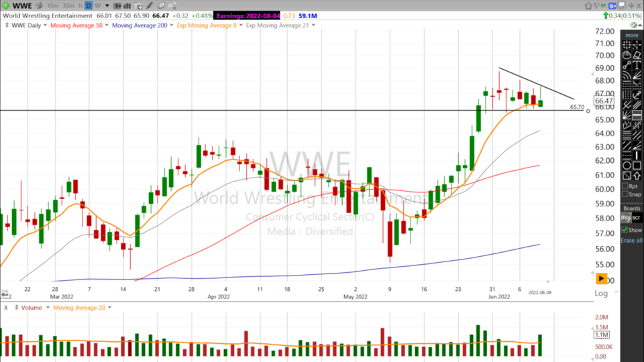The width and height of the screenshot is (644, 362).
Task: Select the fan lines tool
Action: click(637, 74)
